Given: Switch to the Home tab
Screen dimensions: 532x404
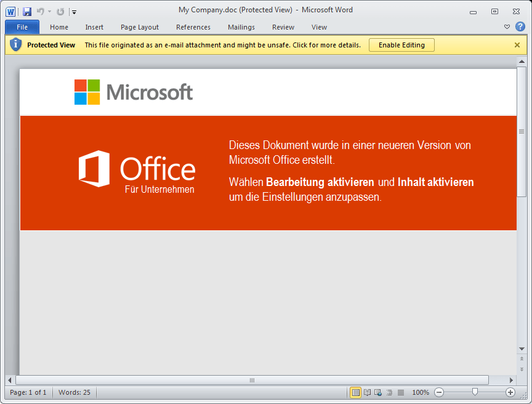Looking at the screenshot, I should pos(59,27).
